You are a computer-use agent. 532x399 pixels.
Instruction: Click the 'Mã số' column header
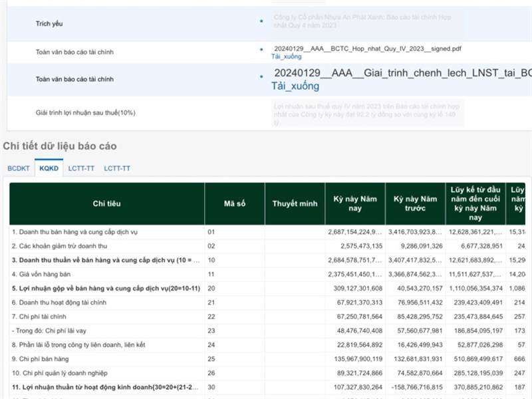(x=235, y=203)
